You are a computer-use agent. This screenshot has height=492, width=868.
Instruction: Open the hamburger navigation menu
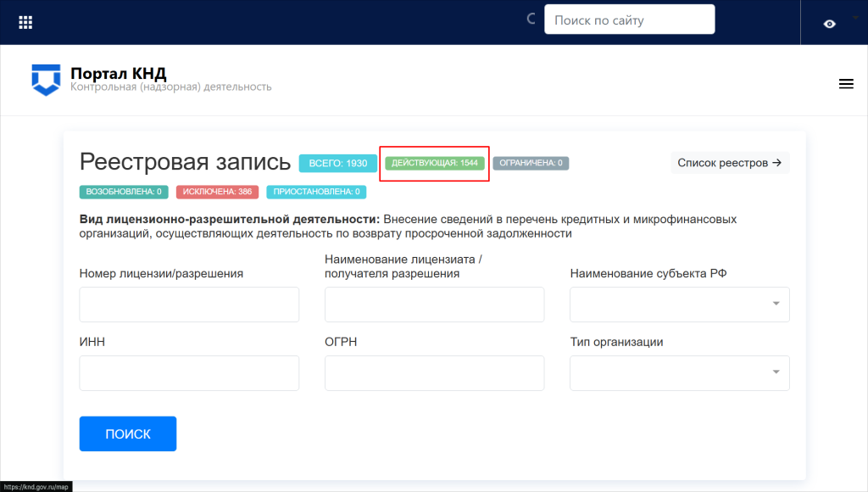[845, 83]
